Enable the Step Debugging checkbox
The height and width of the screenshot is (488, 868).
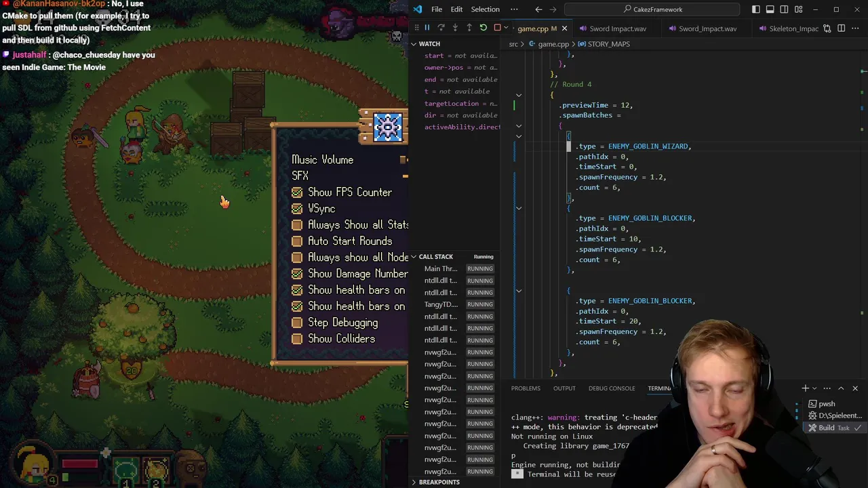tap(297, 323)
